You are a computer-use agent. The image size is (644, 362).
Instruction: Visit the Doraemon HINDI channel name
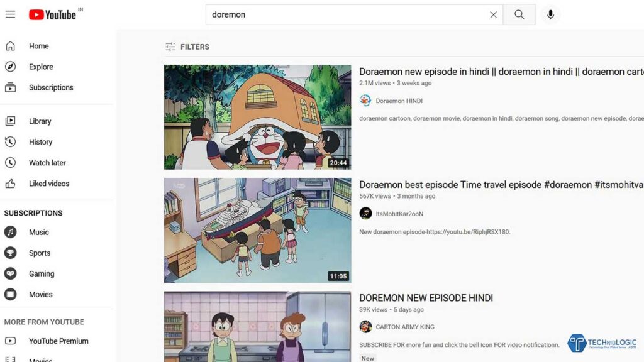pyautogui.click(x=399, y=101)
